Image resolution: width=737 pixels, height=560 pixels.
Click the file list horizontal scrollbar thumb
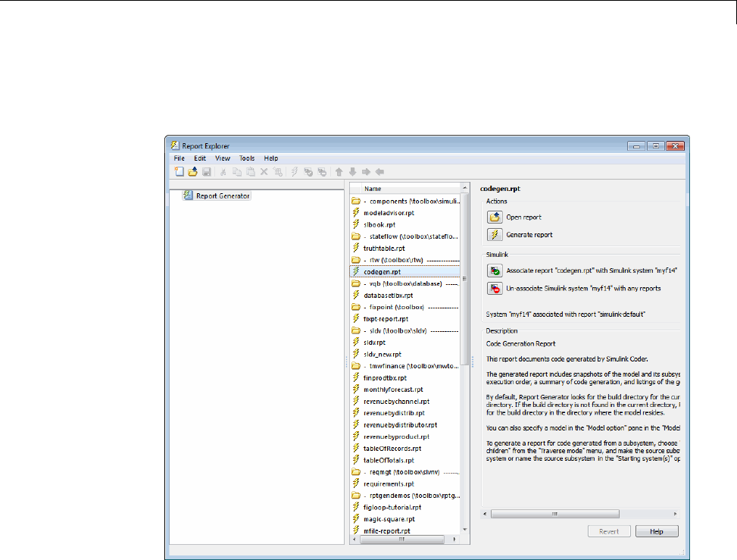coord(402,540)
